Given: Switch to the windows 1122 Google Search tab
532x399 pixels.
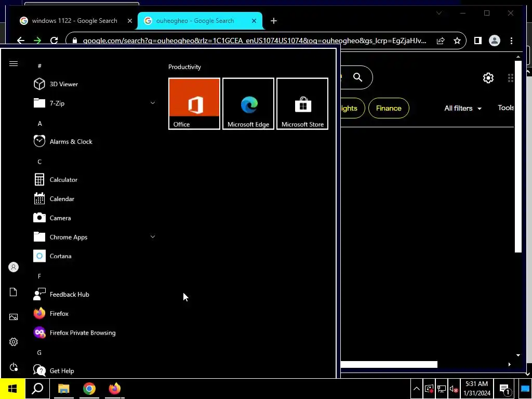Looking at the screenshot, I should (x=75, y=21).
